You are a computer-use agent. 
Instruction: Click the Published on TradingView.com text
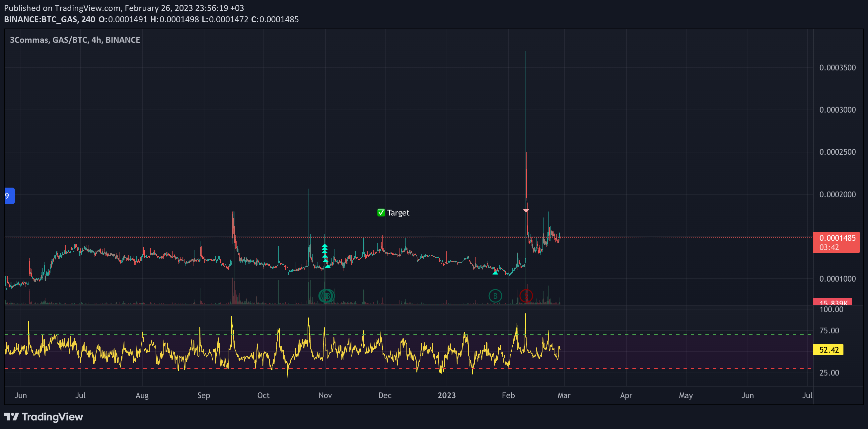click(124, 8)
